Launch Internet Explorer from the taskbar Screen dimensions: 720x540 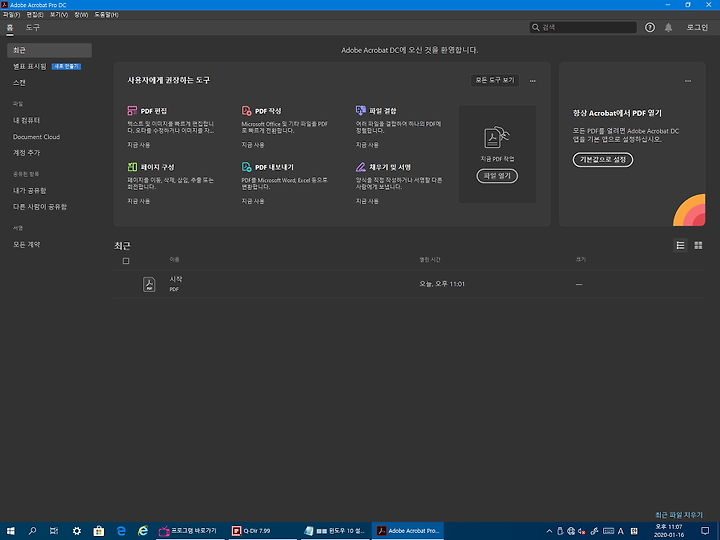(143, 531)
